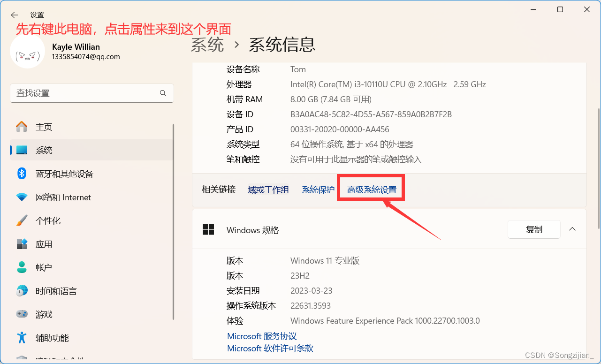Viewport: 601px width, 364px height.
Task: Click the user avatar picture
Action: (28, 51)
